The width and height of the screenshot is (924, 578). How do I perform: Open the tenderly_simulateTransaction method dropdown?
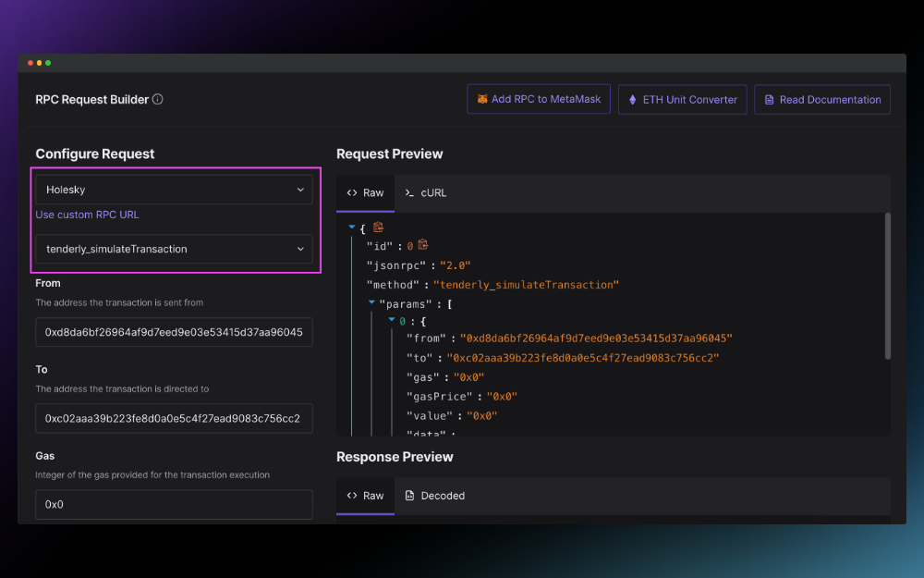pyautogui.click(x=174, y=249)
